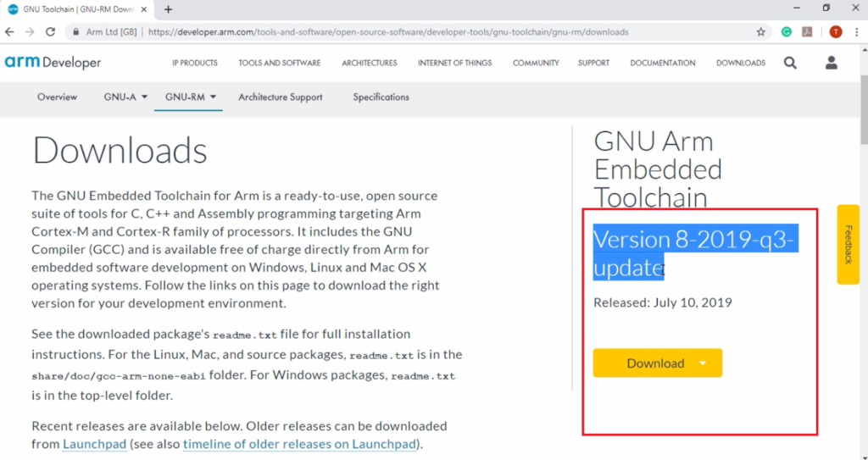Open the COMMUNITY menu
Viewport: 868px width, 460px height.
[x=536, y=63]
